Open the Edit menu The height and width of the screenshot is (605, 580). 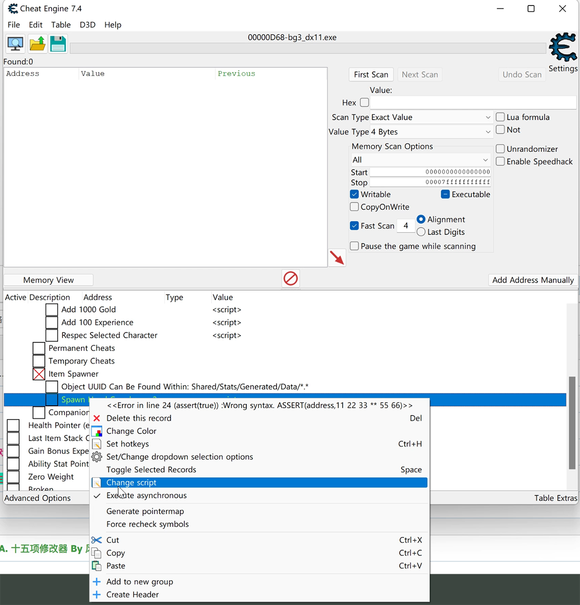[36, 25]
